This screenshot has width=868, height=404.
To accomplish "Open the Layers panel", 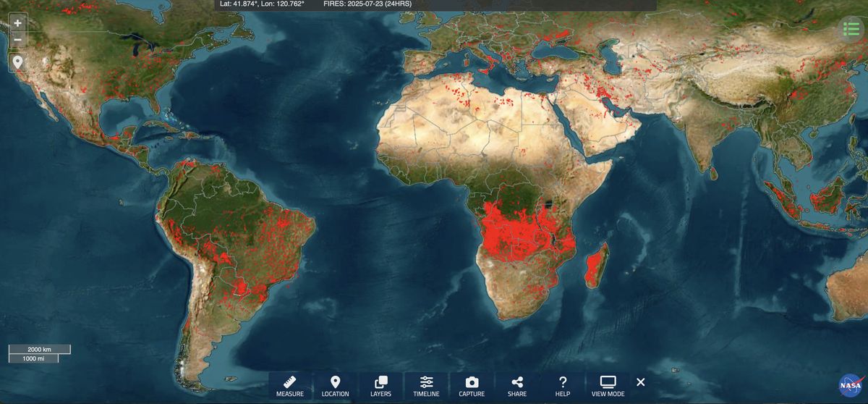I will pos(380,385).
